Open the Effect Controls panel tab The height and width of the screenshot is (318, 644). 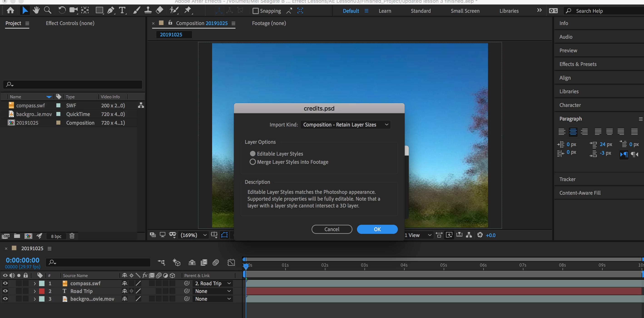coord(70,23)
